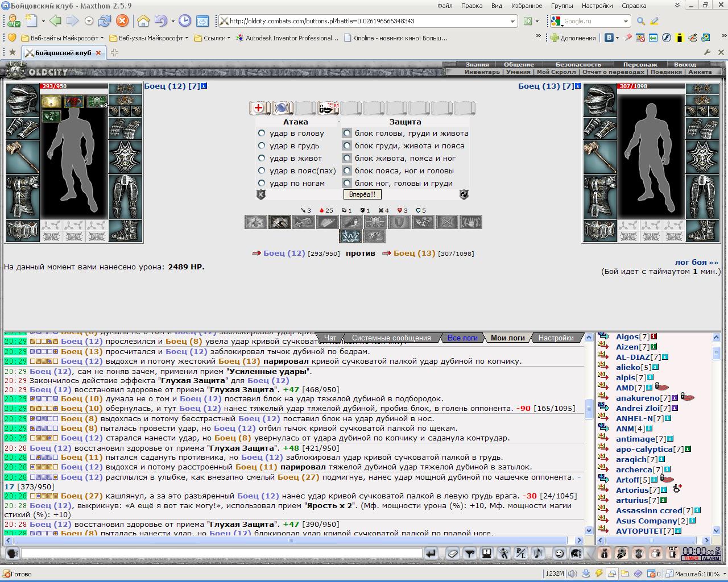The width and height of the screenshot is (728, 582).
Task: Click the red cross heal scroll icon
Action: point(259,108)
